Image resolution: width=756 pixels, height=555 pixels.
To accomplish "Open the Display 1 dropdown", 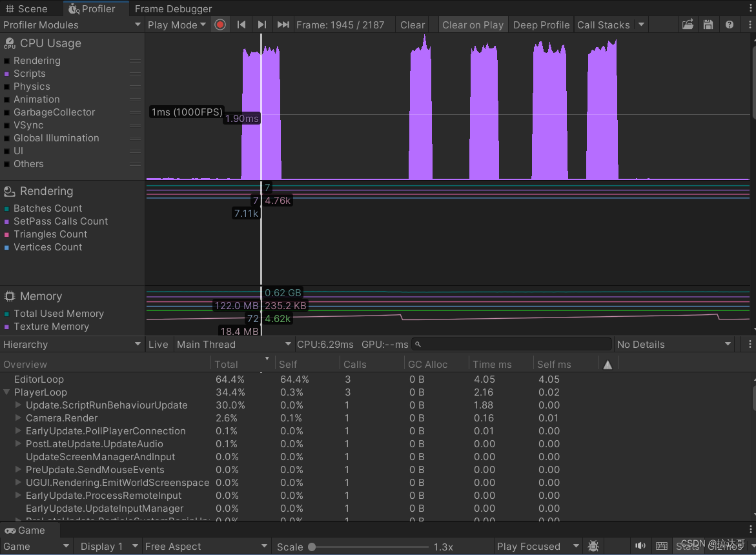I will tap(108, 547).
